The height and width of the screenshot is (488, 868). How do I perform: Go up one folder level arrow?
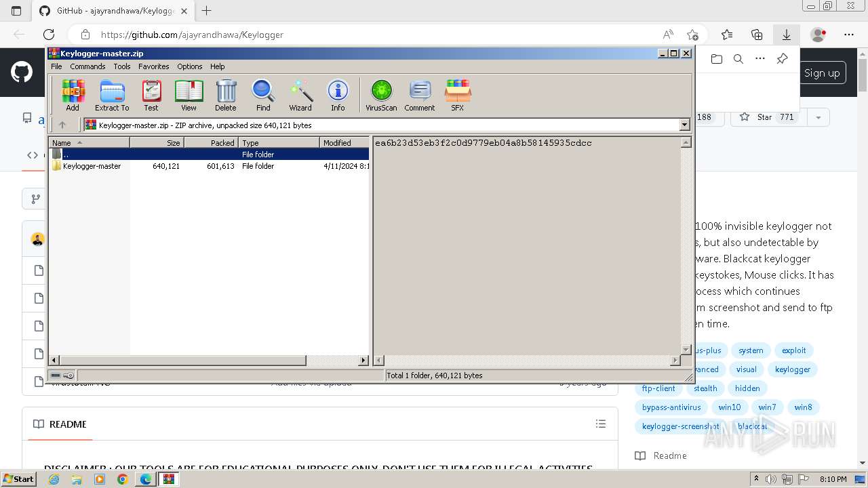62,125
